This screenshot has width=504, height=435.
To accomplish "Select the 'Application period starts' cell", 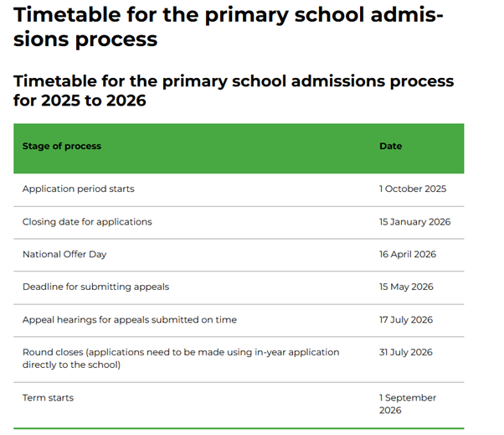I will click(78, 189).
